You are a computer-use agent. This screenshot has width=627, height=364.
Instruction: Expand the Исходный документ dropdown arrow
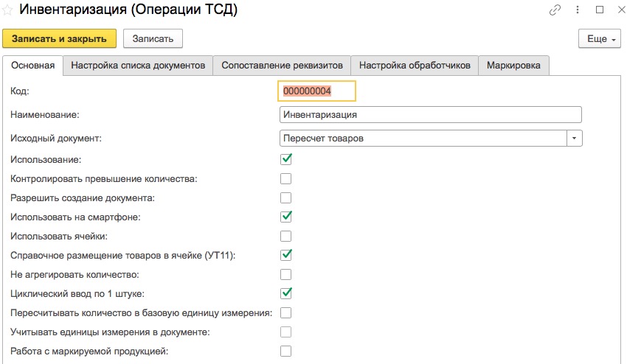[x=574, y=139]
